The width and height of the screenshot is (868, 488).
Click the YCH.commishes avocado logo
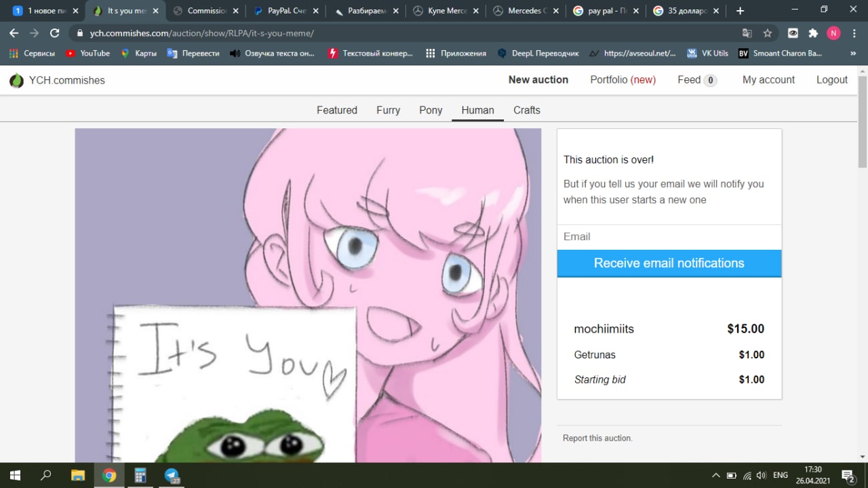[x=16, y=80]
